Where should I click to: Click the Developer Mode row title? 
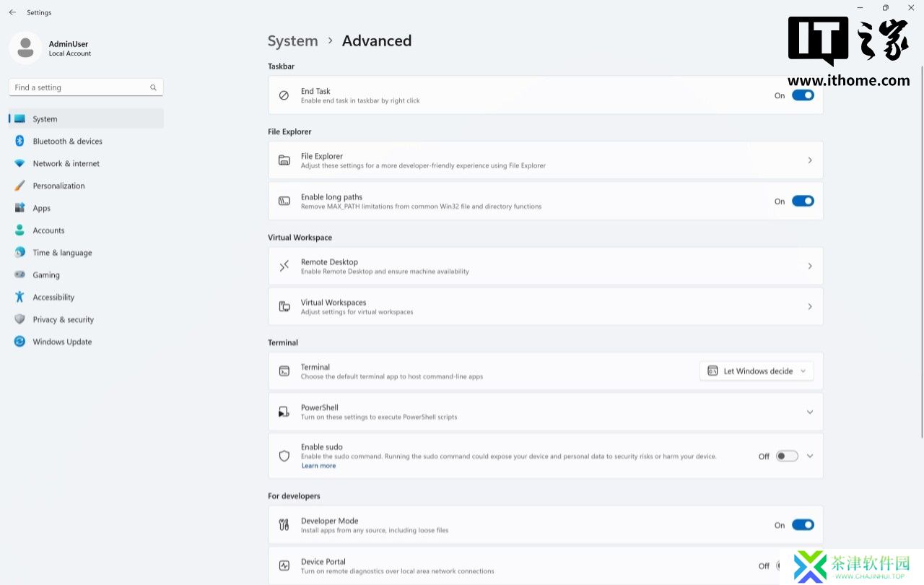tap(330, 521)
